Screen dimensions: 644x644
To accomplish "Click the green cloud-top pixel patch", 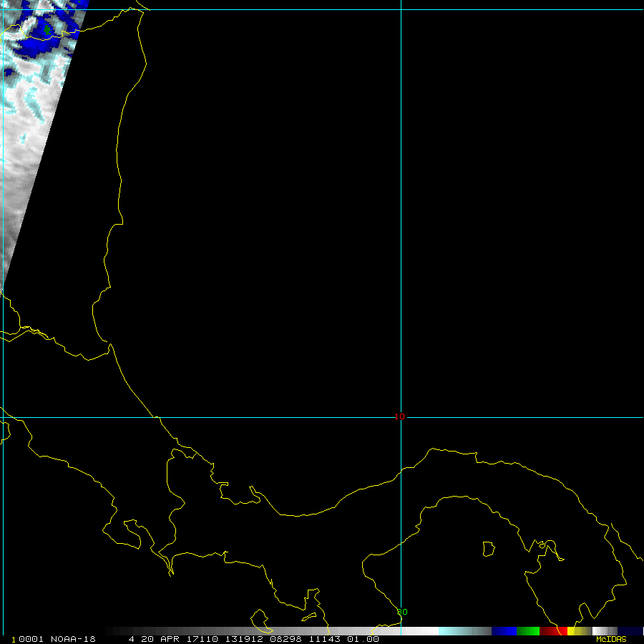I will pos(47,30).
